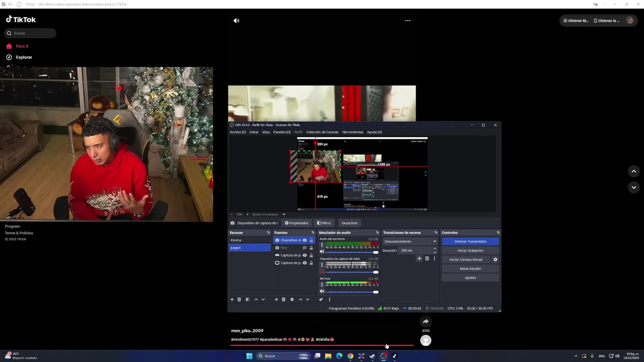The height and width of the screenshot is (362, 644).
Task: Open the Editar menu in OBS
Action: [x=254, y=132]
